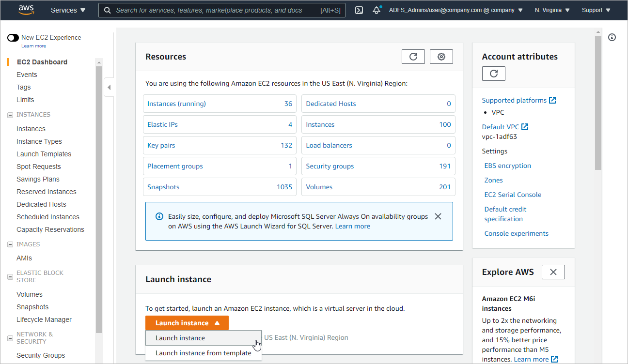
Task: Refresh Account attributes
Action: tap(493, 74)
